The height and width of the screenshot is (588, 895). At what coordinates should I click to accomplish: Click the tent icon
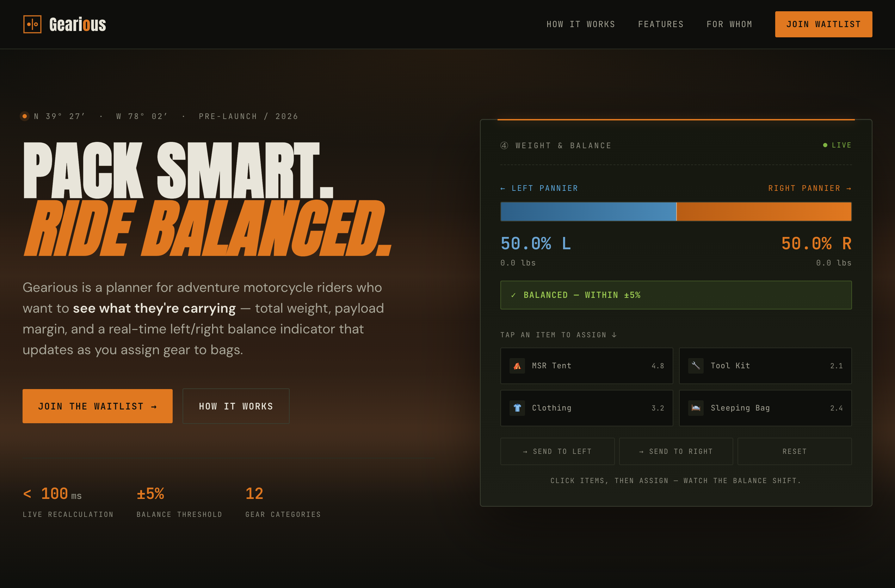pos(517,366)
